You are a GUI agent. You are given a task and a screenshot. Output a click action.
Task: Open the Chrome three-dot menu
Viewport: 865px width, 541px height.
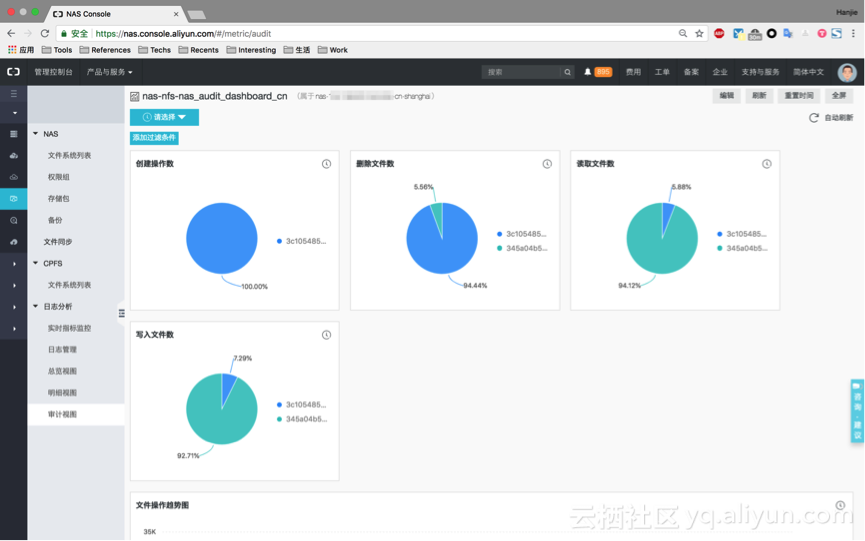coord(853,34)
